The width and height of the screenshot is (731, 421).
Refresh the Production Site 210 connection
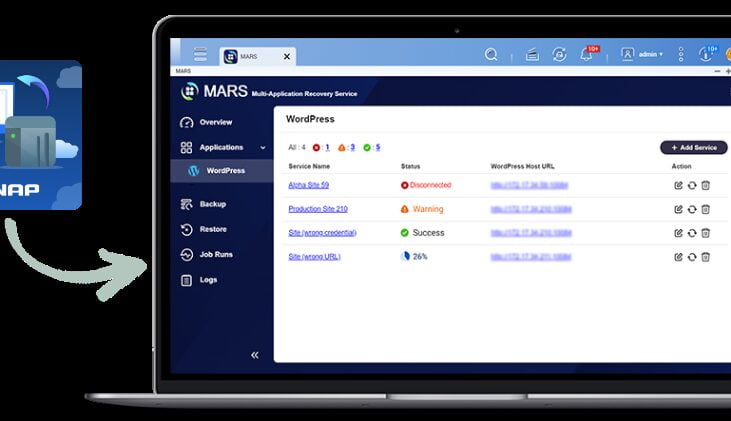click(692, 209)
